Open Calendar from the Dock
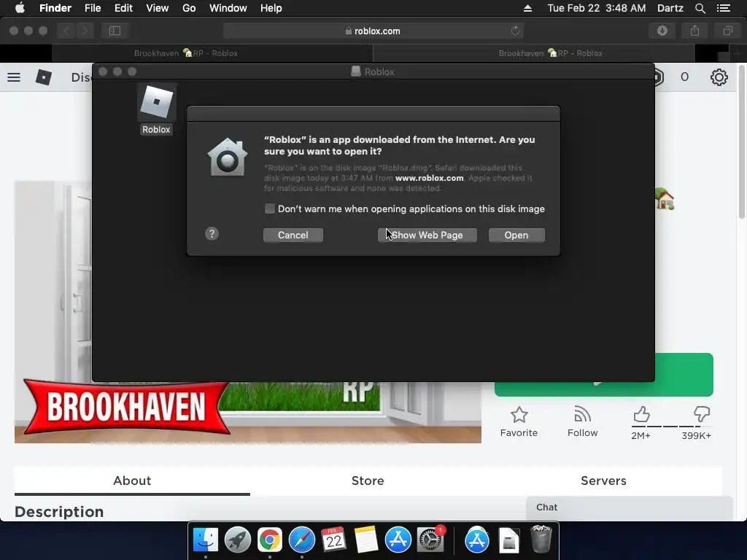This screenshot has width=747, height=560. click(x=333, y=540)
